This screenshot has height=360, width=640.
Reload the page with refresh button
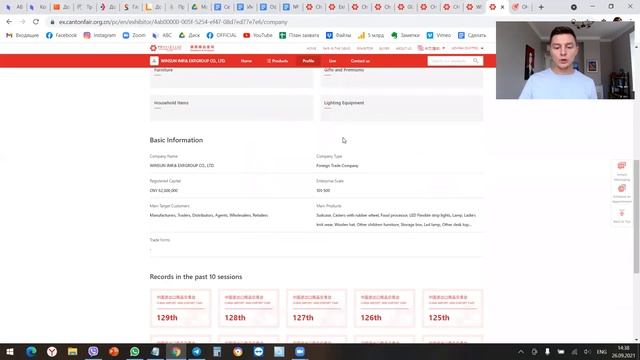(x=36, y=22)
